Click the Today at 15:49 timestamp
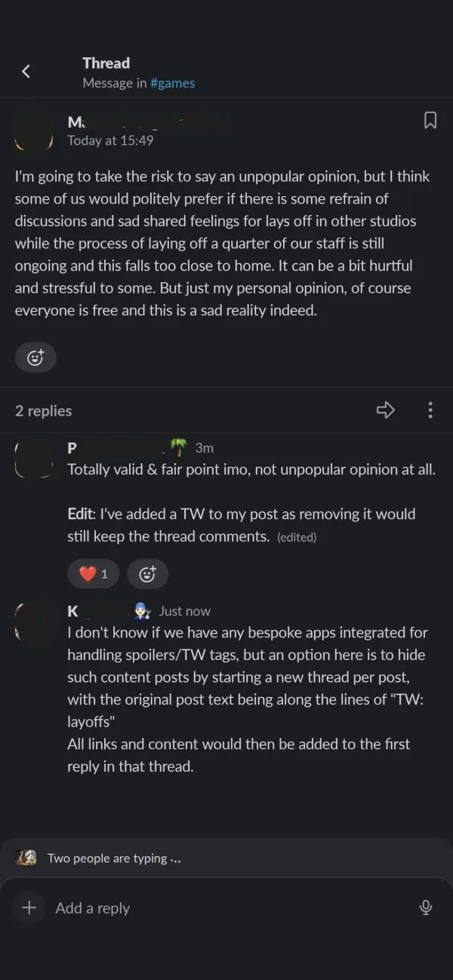The width and height of the screenshot is (453, 980). (110, 140)
